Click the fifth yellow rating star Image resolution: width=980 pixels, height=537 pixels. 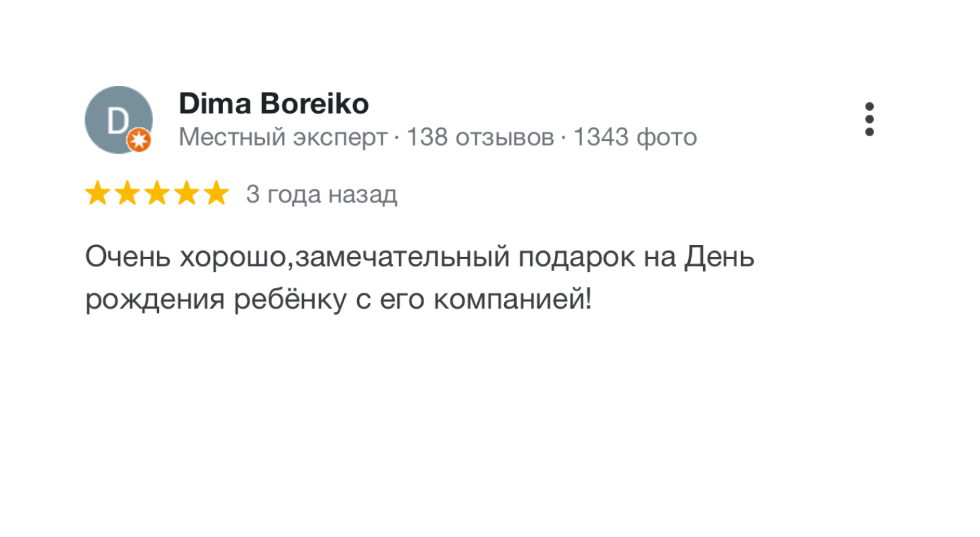click(216, 194)
